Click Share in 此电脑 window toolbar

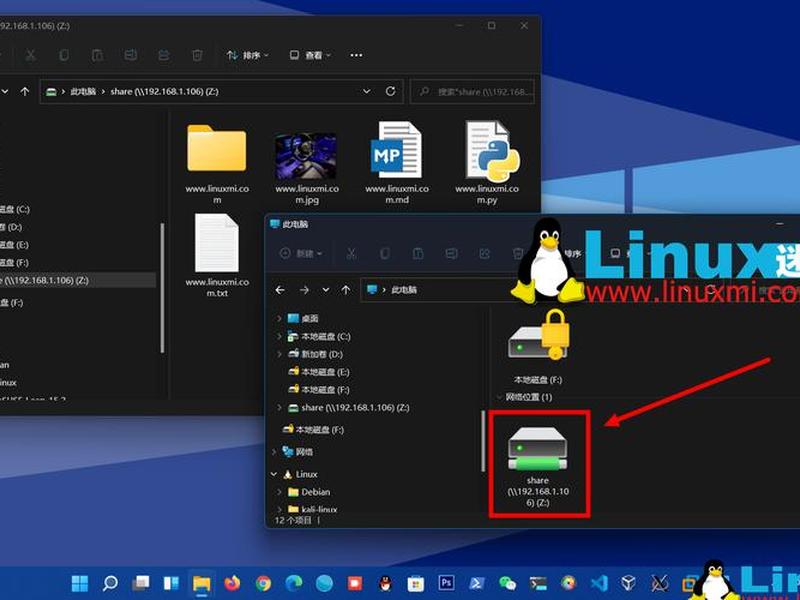point(485,253)
